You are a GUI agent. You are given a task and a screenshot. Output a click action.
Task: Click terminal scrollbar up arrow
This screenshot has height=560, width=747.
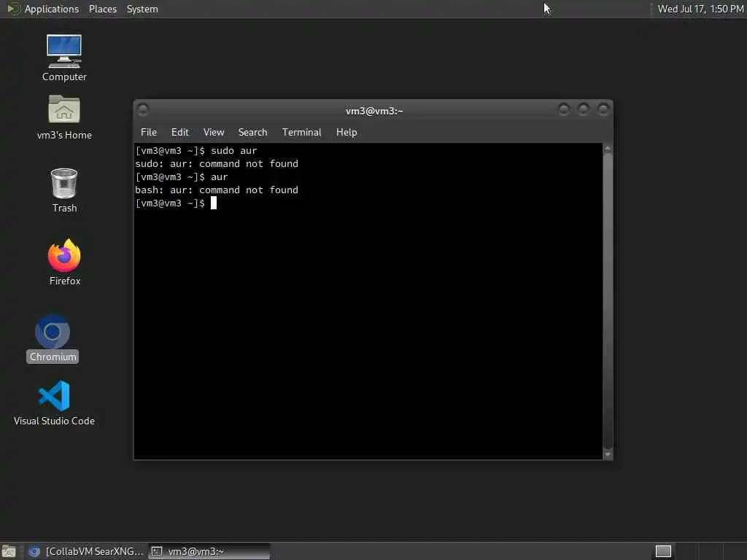tap(608, 149)
